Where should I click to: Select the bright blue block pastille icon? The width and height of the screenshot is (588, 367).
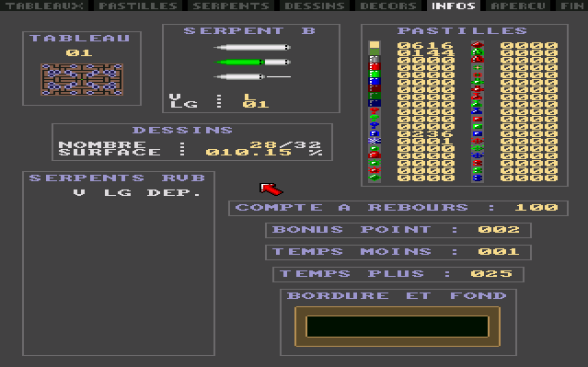[x=375, y=81]
